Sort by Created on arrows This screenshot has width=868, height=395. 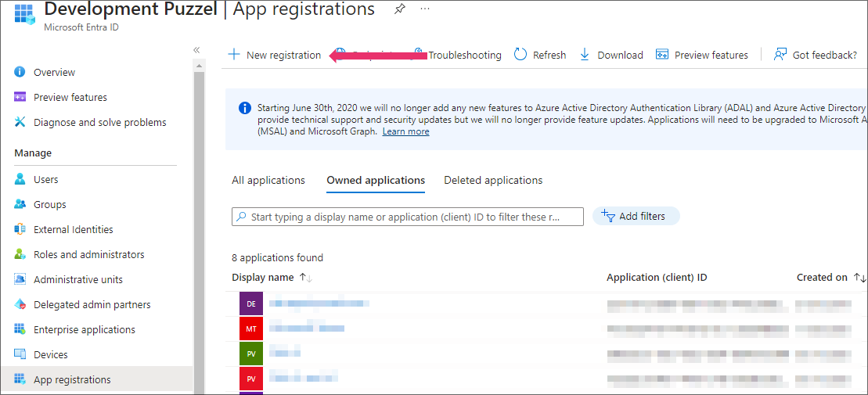(x=859, y=277)
